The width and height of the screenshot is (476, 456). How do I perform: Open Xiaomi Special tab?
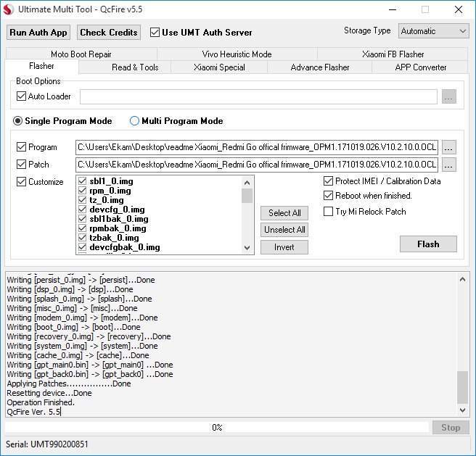click(x=219, y=67)
